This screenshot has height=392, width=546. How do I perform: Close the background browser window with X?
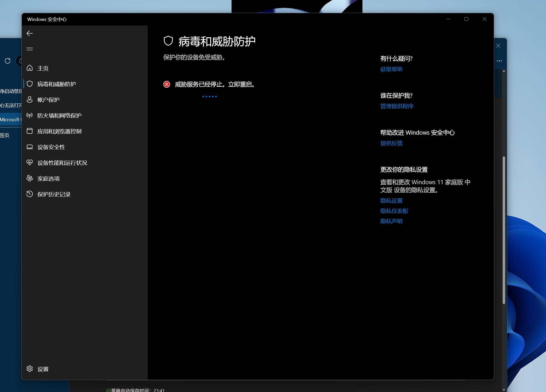click(498, 46)
